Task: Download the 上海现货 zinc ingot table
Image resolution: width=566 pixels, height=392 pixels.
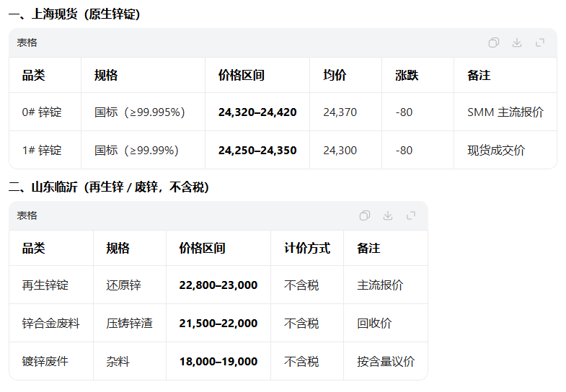Action: [516, 43]
